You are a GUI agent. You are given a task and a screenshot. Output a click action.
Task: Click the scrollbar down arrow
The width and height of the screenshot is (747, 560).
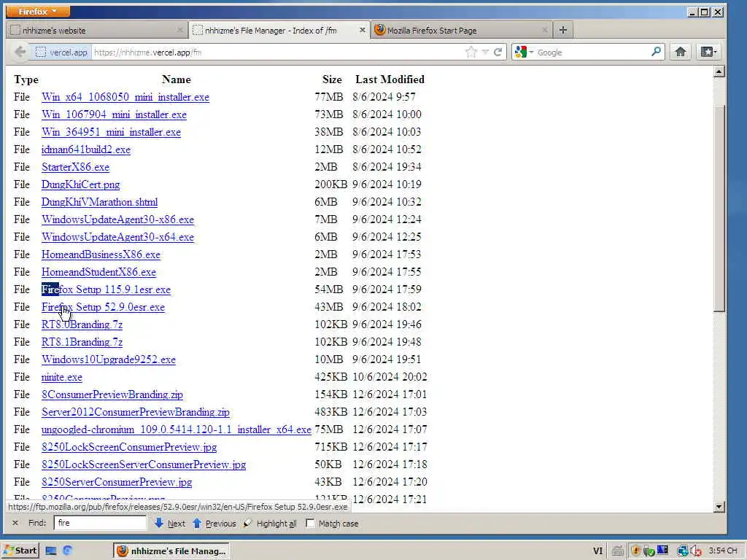click(719, 507)
